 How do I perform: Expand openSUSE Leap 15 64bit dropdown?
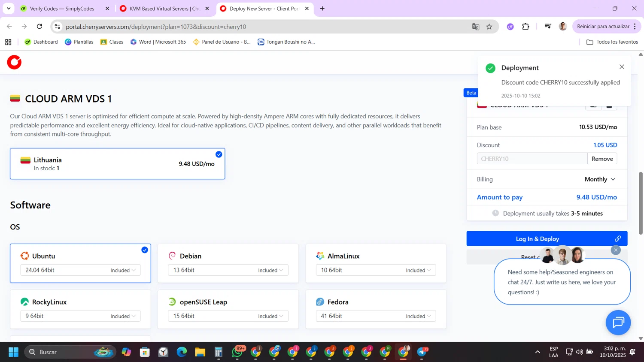[228, 316]
